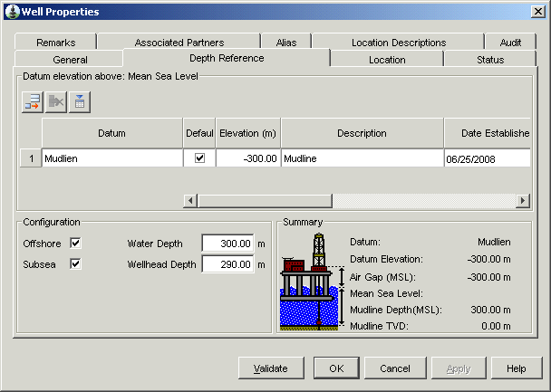Click the delete datum row icon
Viewport: 551px width, 392px height.
[56, 102]
